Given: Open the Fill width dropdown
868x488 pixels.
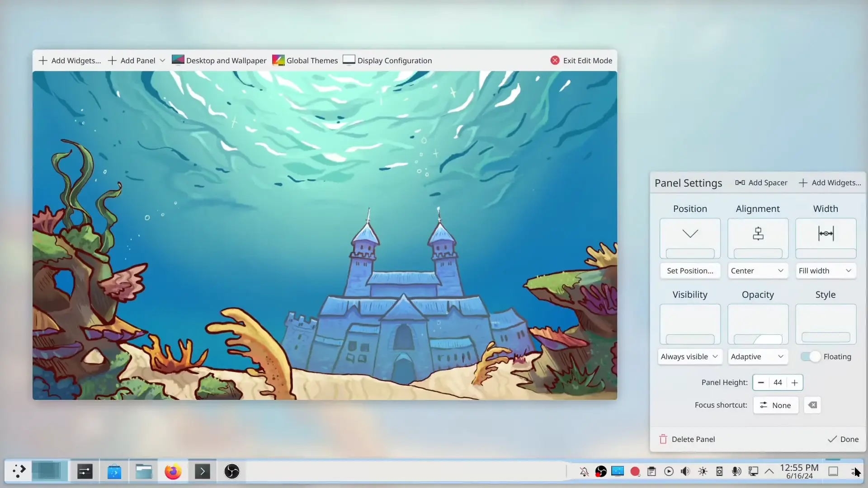Looking at the screenshot, I should pos(825,271).
